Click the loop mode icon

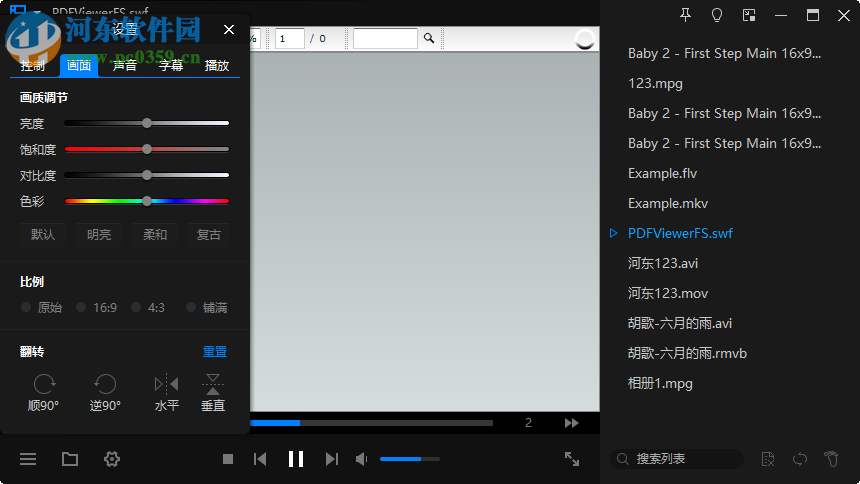coord(800,459)
